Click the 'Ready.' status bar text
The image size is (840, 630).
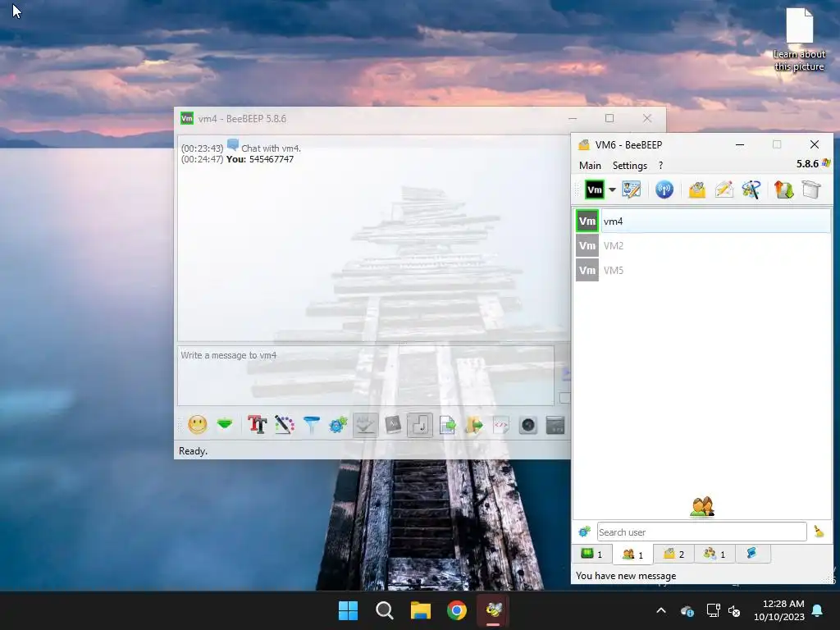coord(193,451)
